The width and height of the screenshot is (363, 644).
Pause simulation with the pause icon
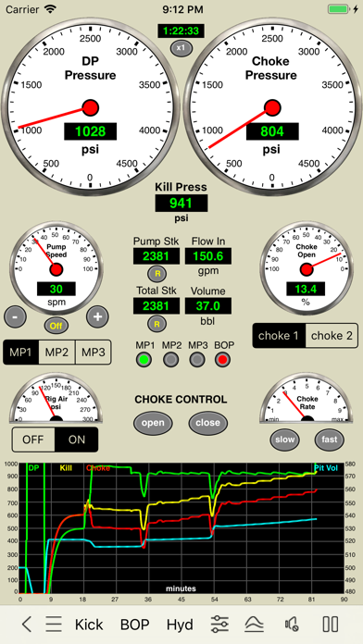pyautogui.click(x=330, y=625)
